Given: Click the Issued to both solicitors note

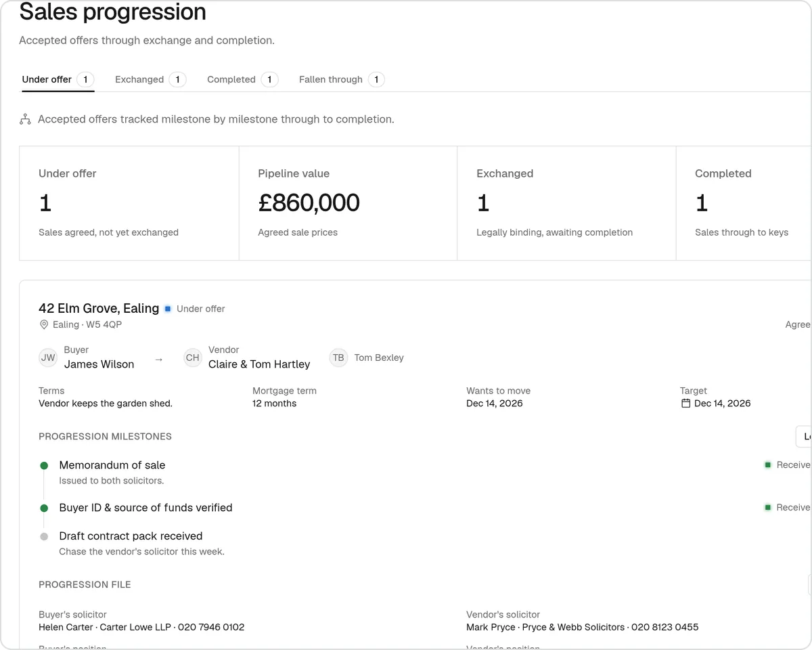Looking at the screenshot, I should 112,481.
